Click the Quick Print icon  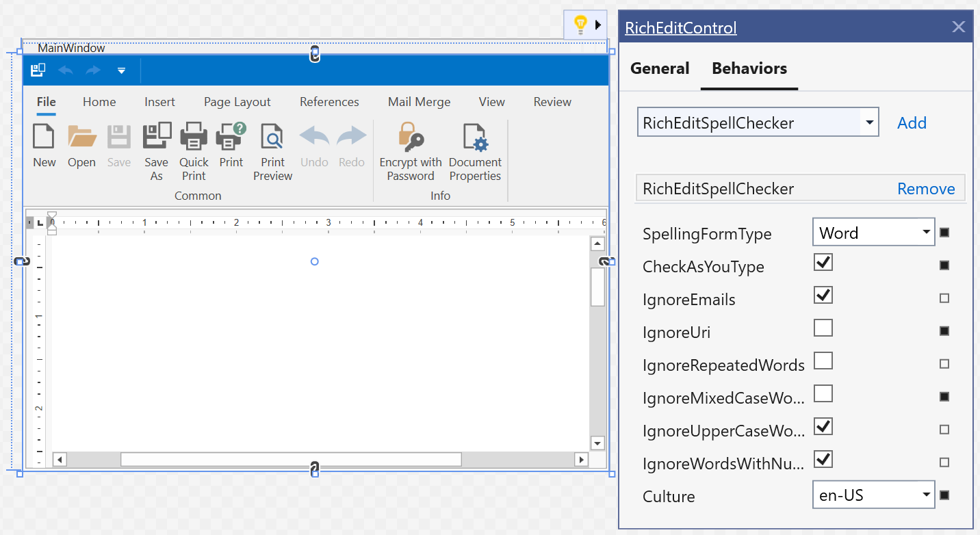click(194, 137)
